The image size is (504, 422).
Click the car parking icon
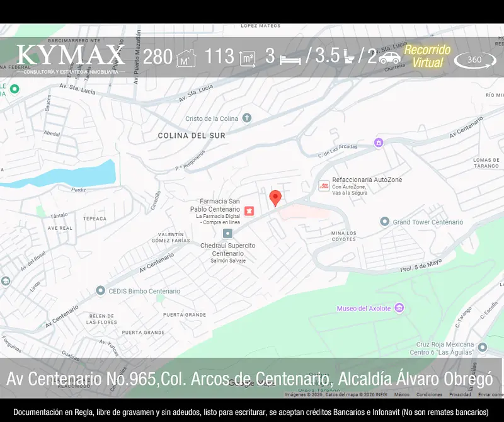point(390,58)
